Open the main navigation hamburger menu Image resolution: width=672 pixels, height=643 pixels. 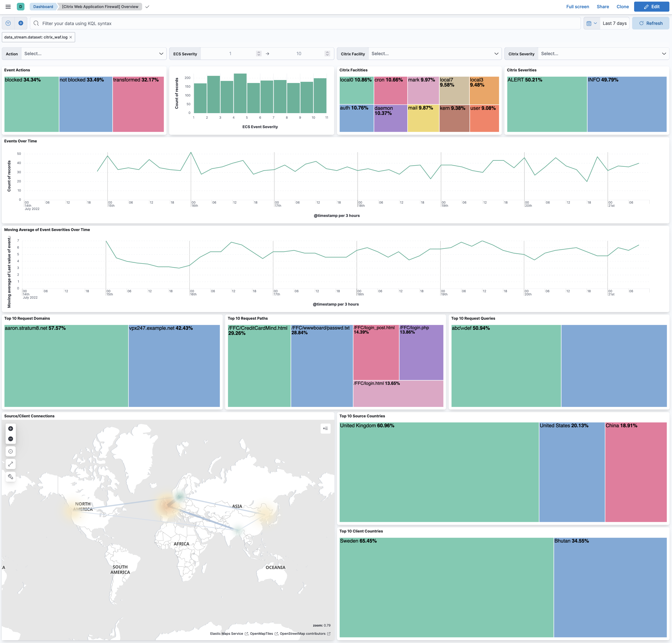pyautogui.click(x=8, y=6)
